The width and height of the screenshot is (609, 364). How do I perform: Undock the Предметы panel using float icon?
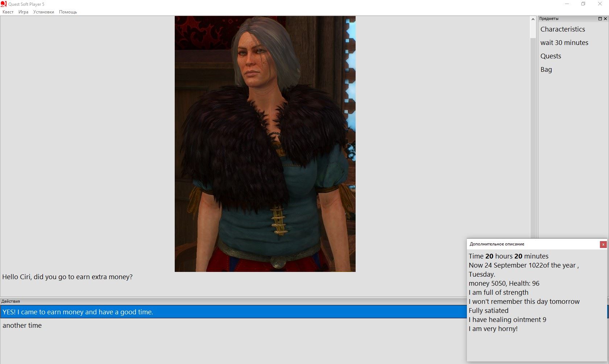pos(600,18)
